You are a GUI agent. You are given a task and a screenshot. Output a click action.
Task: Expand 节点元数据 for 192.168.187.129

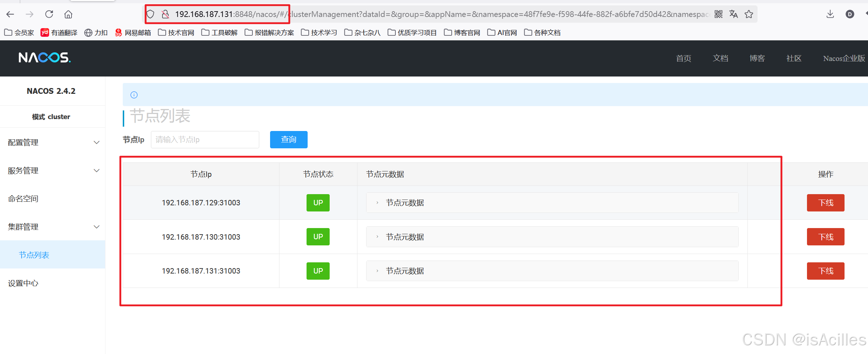(x=552, y=203)
